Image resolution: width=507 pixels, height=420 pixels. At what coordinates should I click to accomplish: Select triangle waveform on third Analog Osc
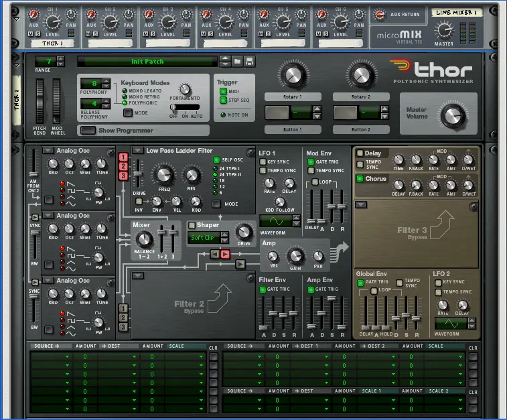point(62,327)
